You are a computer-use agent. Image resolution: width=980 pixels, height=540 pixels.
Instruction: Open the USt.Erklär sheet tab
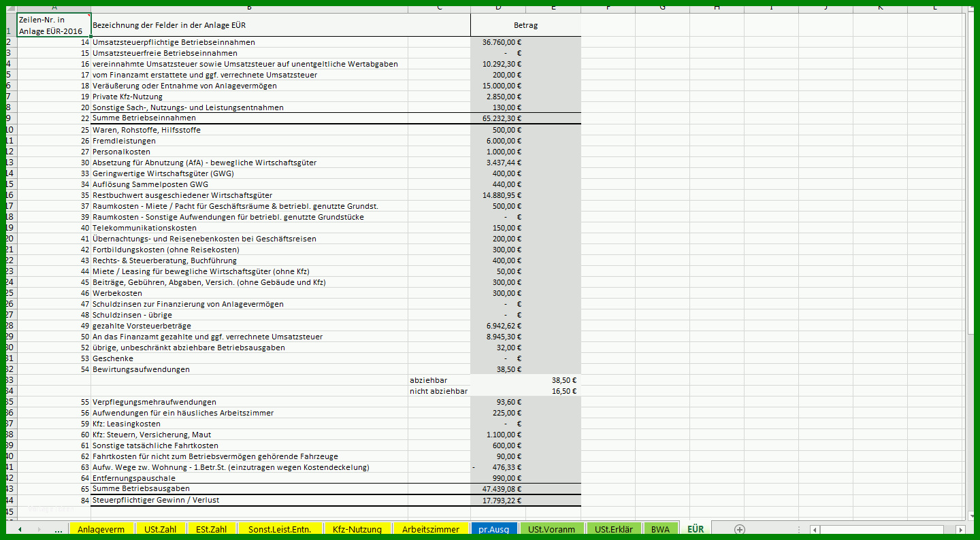click(x=614, y=529)
